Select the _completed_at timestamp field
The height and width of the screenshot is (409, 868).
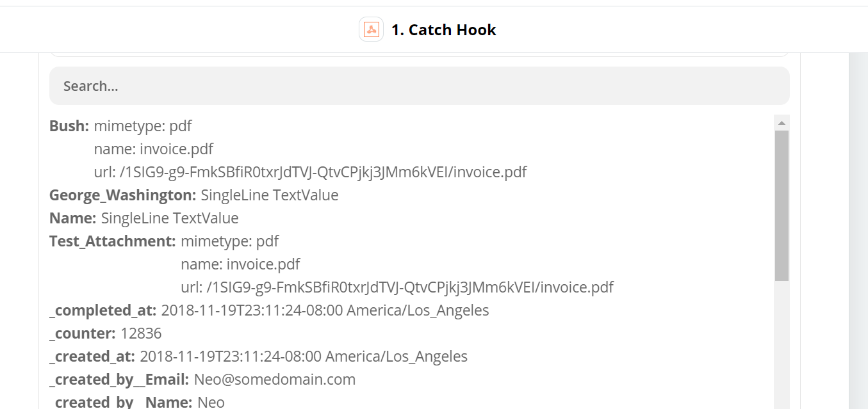pos(269,310)
